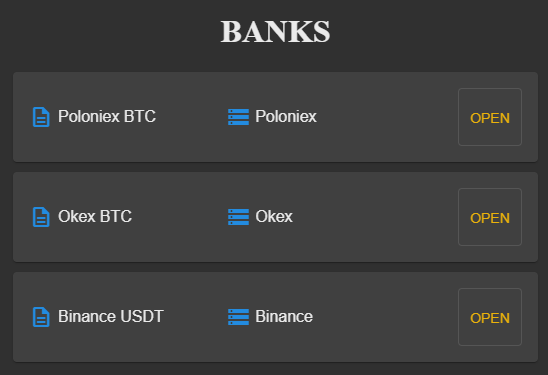Click the Okex exchange label
The height and width of the screenshot is (375, 548).
click(x=274, y=216)
